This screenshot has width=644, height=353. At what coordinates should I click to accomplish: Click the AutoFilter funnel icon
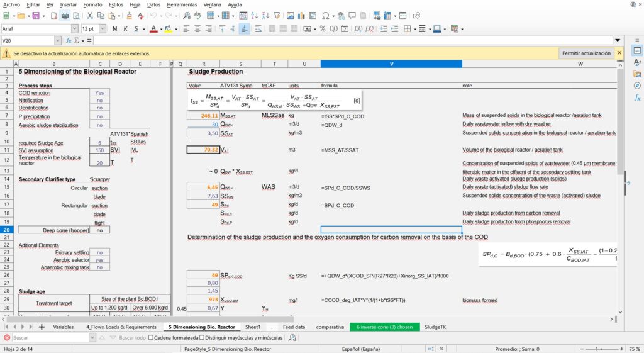pyautogui.click(x=276, y=16)
